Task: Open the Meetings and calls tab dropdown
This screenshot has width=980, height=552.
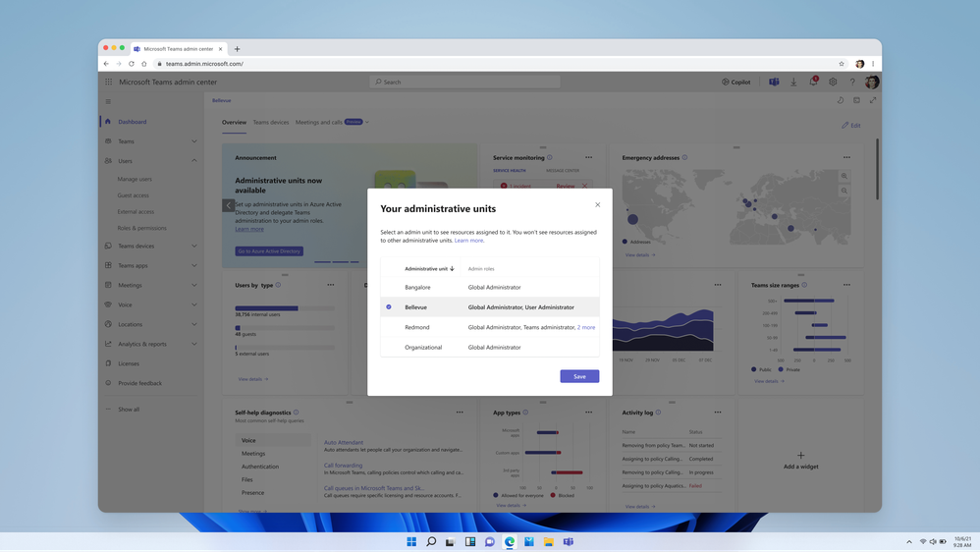Action: point(367,122)
